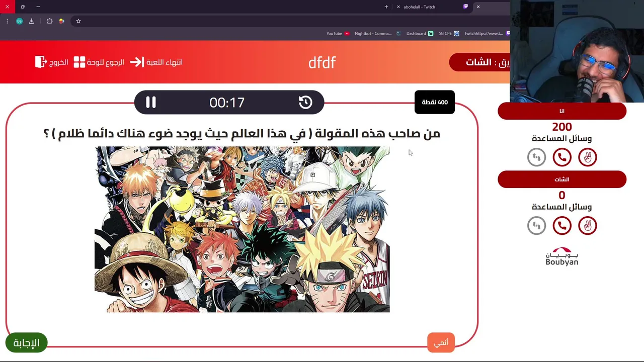Click the الخروج exit button
The height and width of the screenshot is (362, 644).
(x=52, y=62)
